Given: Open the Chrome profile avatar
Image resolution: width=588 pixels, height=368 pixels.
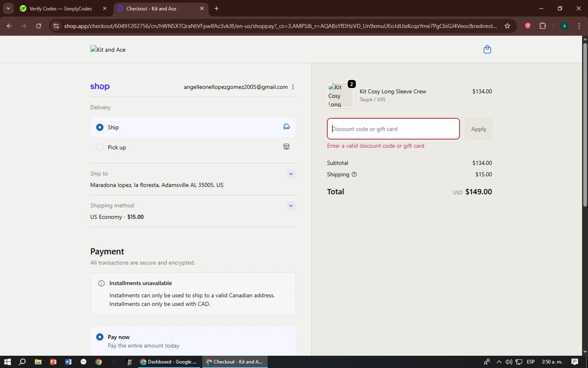Looking at the screenshot, I should point(564,26).
